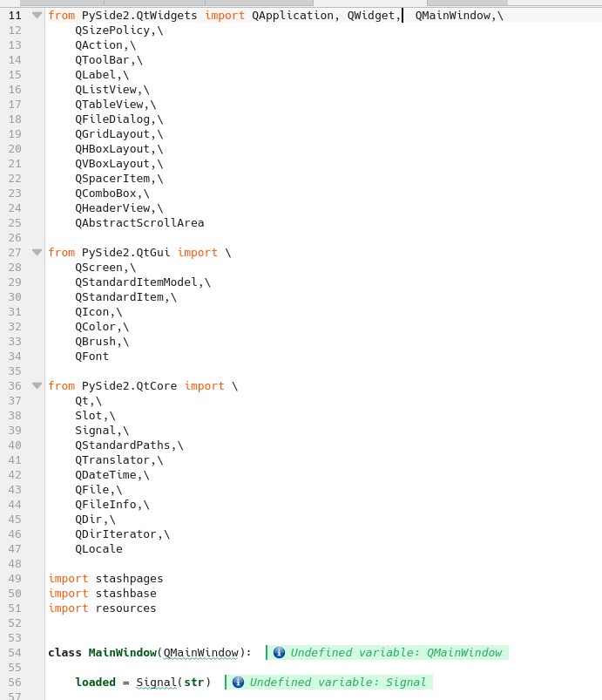The width and height of the screenshot is (602, 700).
Task: Click on QHeaderView import
Action: coord(112,208)
